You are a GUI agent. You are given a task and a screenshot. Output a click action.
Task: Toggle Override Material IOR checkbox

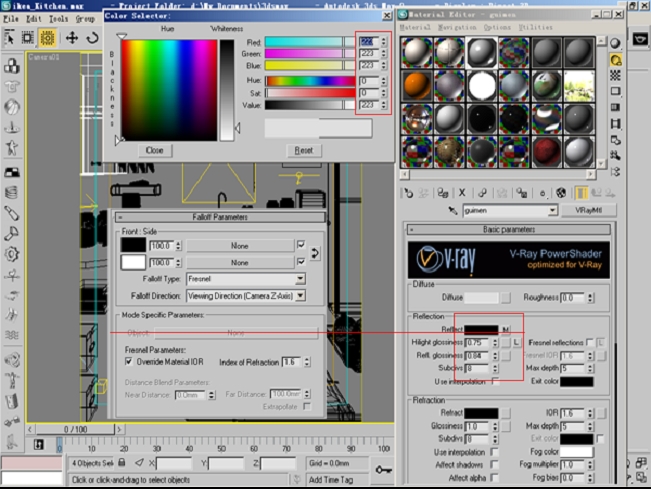[129, 361]
